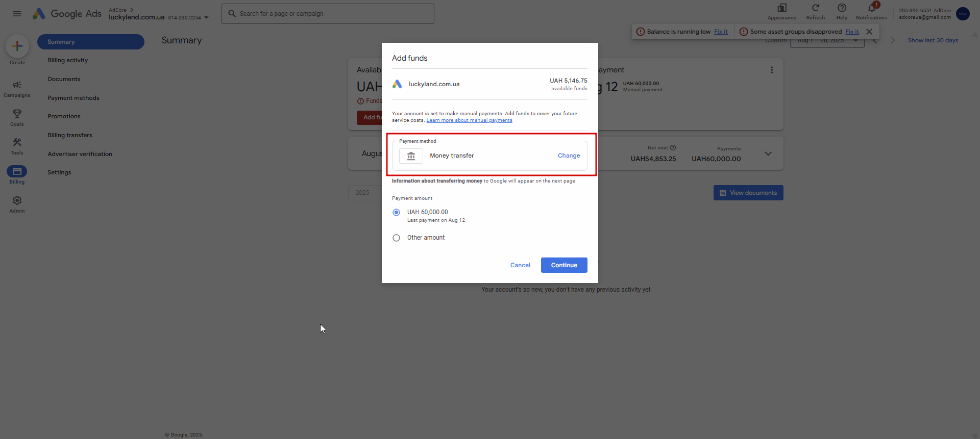This screenshot has height=439, width=980.
Task: Open the AdCore breadcrumb chevron
Action: tap(132, 10)
